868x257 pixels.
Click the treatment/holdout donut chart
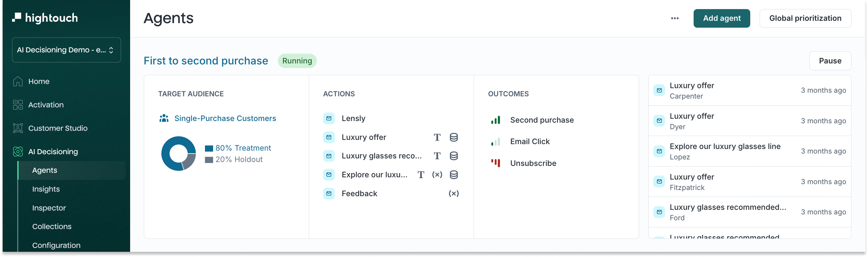(x=179, y=154)
